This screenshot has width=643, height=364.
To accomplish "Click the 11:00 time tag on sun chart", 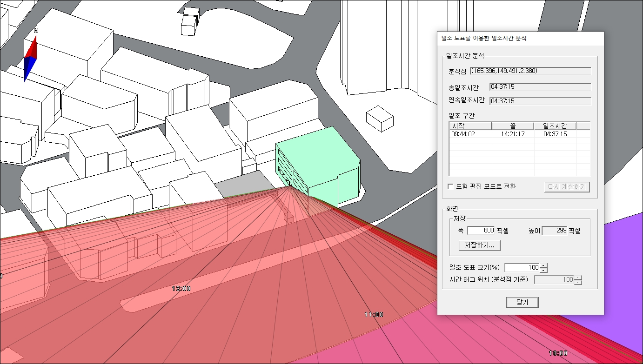I will [374, 315].
